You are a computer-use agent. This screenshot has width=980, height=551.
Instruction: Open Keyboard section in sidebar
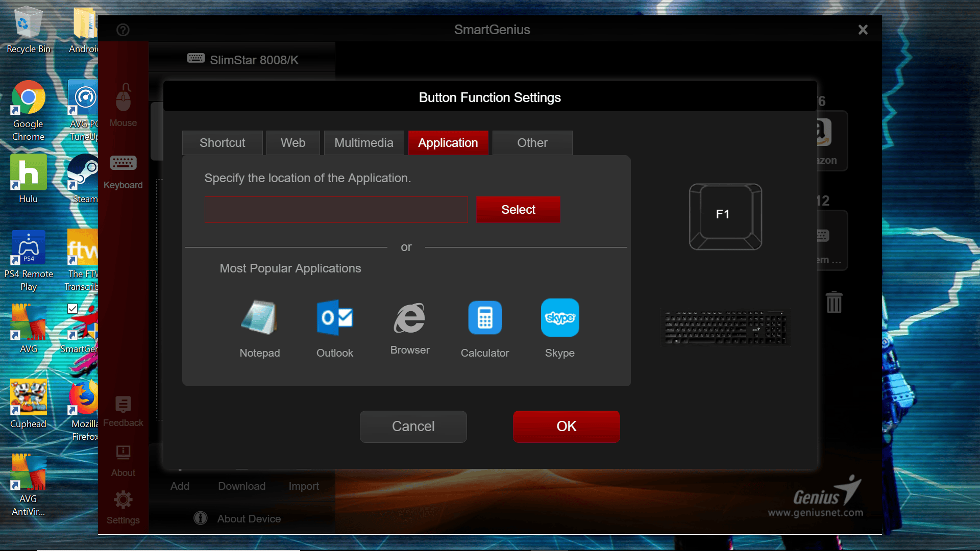coord(123,172)
